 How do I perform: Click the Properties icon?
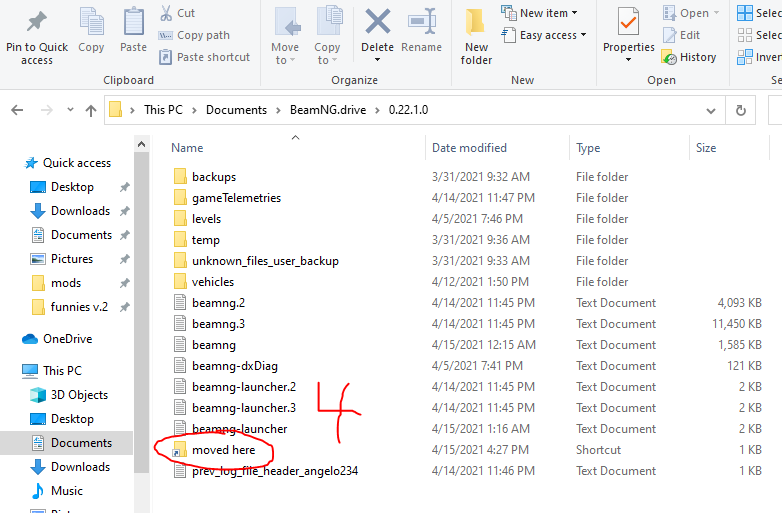(x=628, y=21)
